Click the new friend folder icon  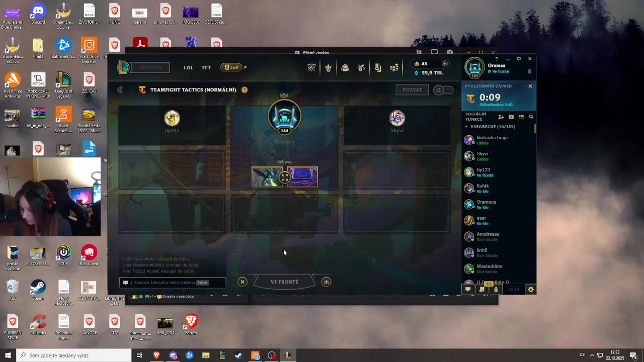(x=511, y=117)
